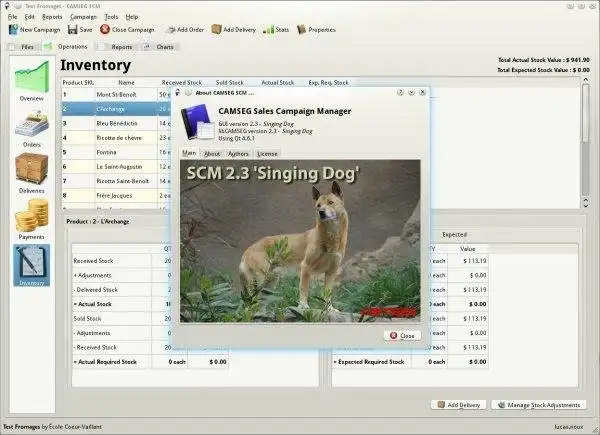Click the Add Delivery button at bottom right

point(458,405)
